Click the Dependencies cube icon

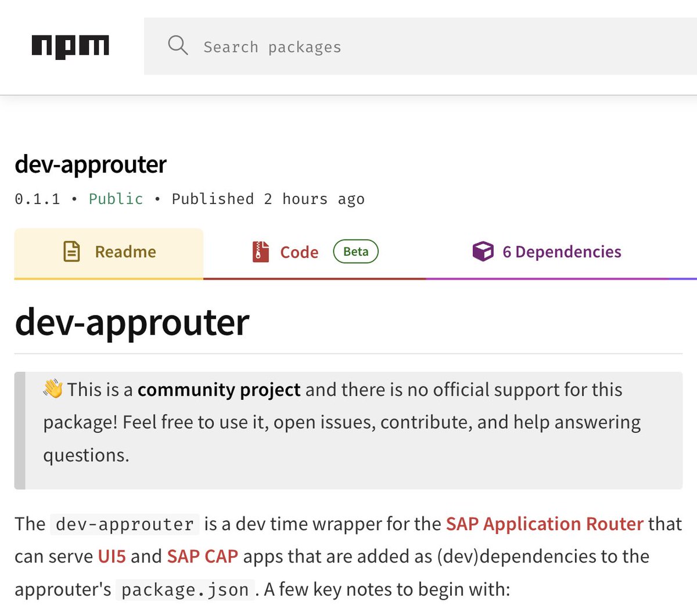(483, 252)
